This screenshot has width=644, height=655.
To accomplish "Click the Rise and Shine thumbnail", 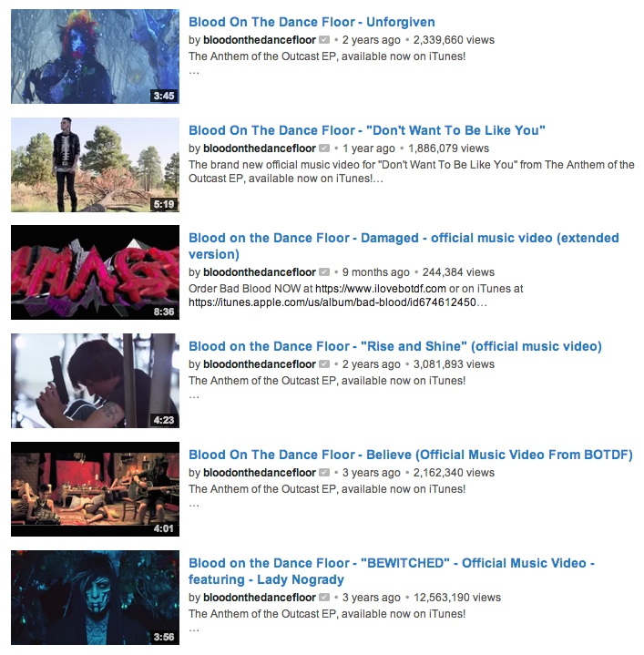I will [x=96, y=381].
